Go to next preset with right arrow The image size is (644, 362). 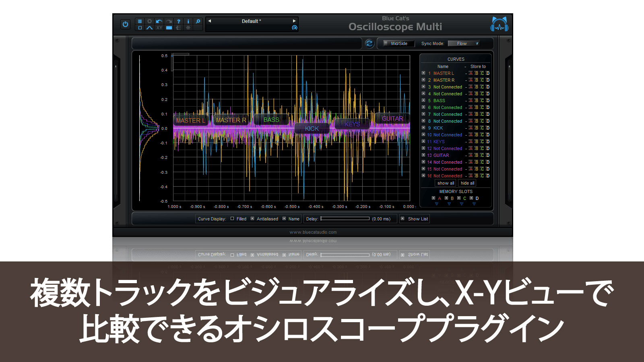pos(294,21)
